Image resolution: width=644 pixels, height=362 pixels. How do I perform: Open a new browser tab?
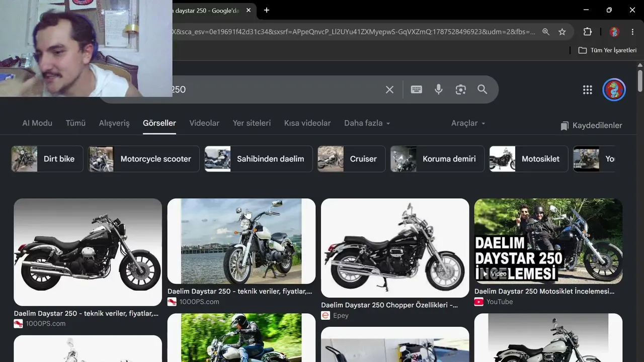[x=267, y=10]
